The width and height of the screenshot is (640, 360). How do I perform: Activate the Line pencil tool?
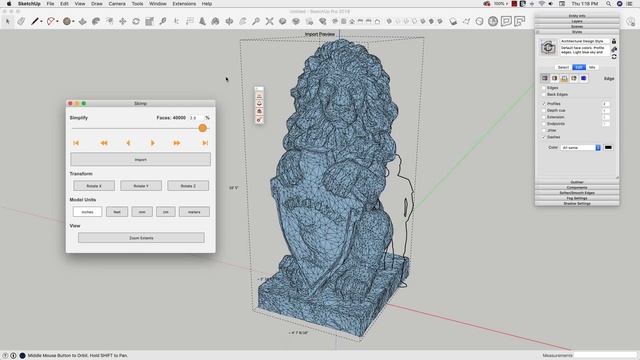pos(35,21)
